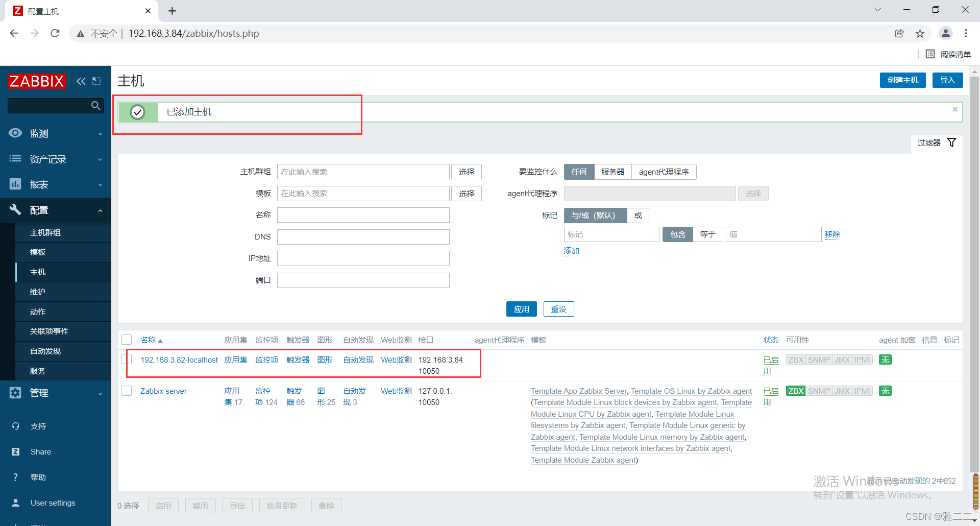Screen dimensions: 980x526
Task: Select agent代理程序 monitoring option
Action: pos(664,172)
